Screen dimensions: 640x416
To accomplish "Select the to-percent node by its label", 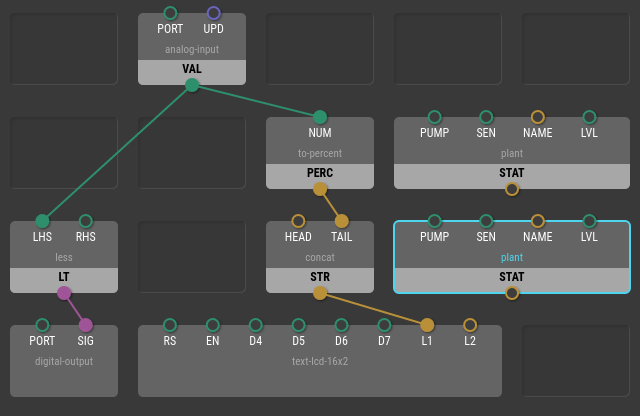I will pyautogui.click(x=320, y=153).
